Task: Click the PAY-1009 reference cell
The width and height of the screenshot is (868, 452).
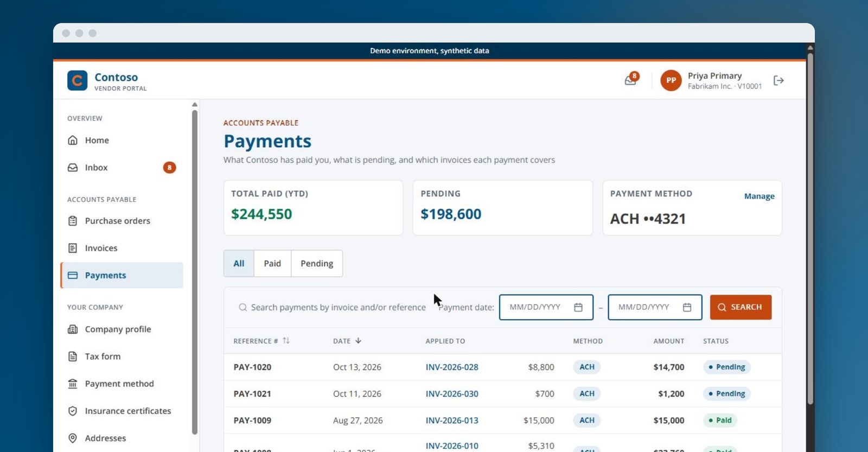Action: click(x=252, y=420)
